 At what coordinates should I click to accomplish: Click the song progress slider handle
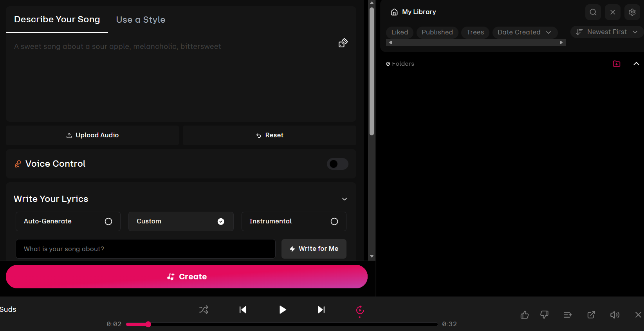click(x=148, y=324)
